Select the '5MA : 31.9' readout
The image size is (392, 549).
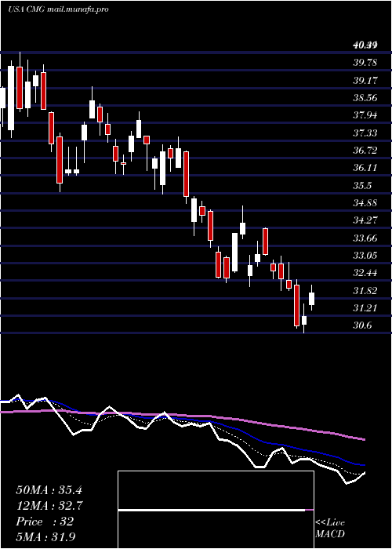click(45, 536)
